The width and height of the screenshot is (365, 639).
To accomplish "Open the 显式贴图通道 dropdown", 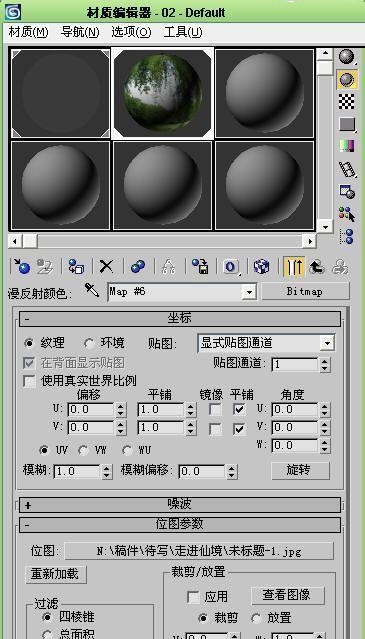I will coord(327,344).
